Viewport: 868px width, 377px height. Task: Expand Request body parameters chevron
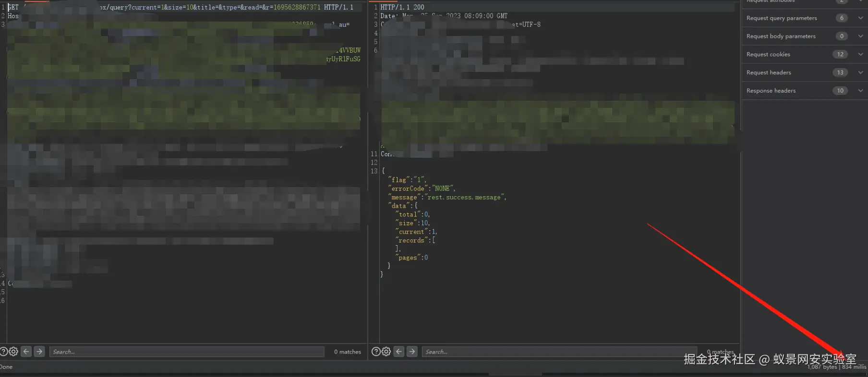pyautogui.click(x=860, y=36)
